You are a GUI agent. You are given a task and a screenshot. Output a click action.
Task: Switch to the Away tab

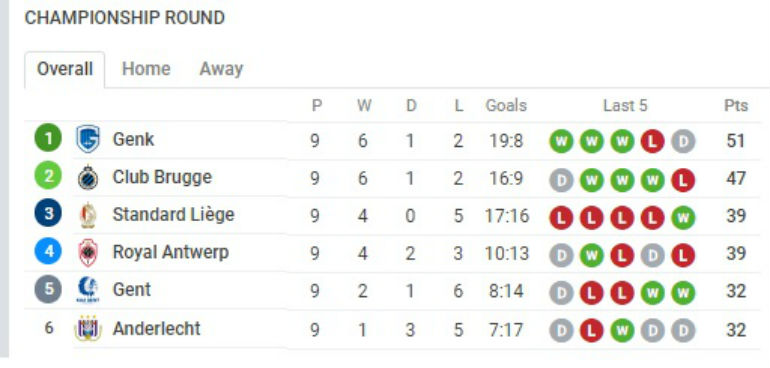(x=221, y=69)
